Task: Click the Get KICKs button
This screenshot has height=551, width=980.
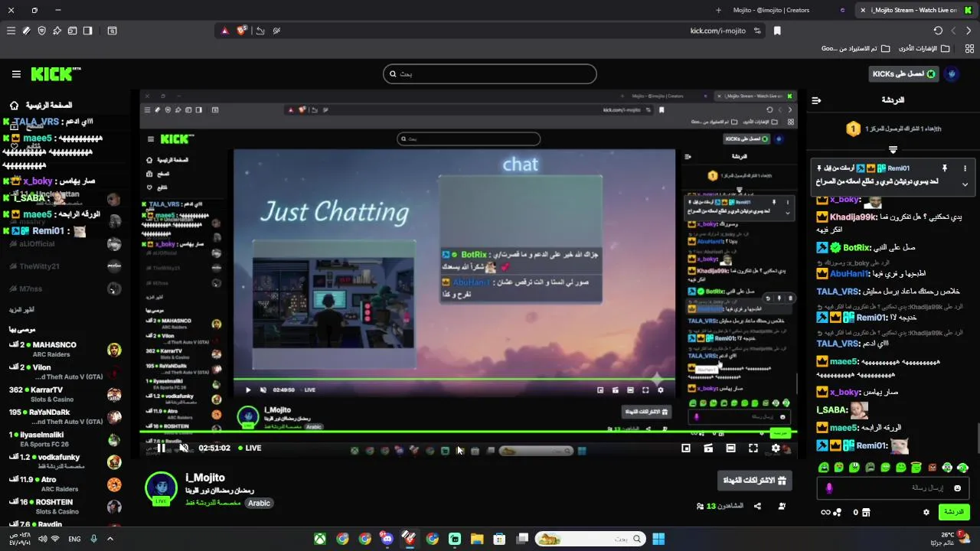Action: point(903,74)
